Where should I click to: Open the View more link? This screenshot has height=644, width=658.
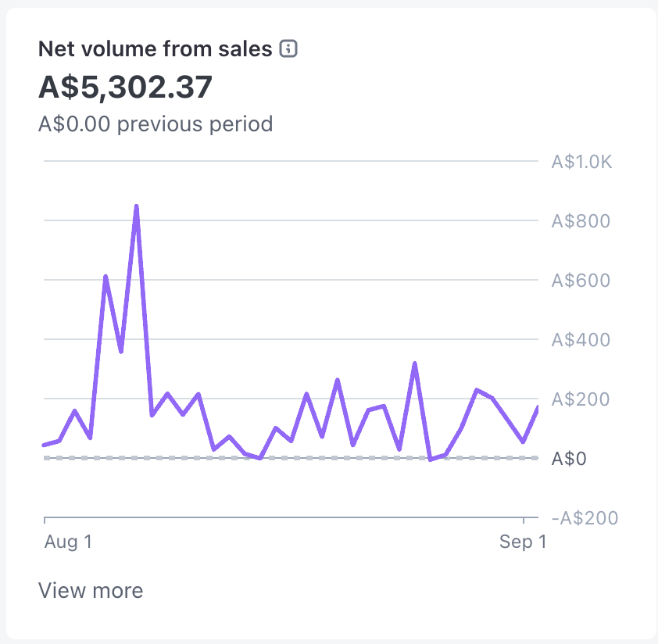click(x=91, y=590)
